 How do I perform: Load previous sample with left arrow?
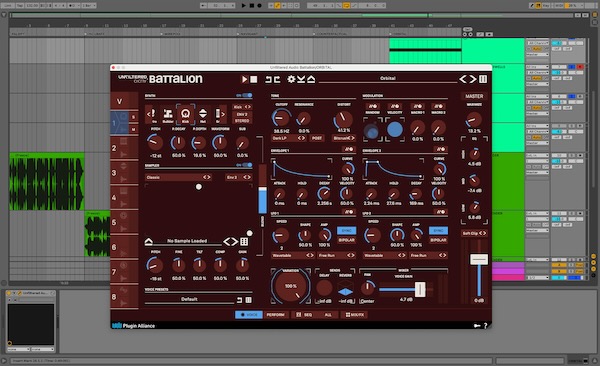pyautogui.click(x=227, y=242)
